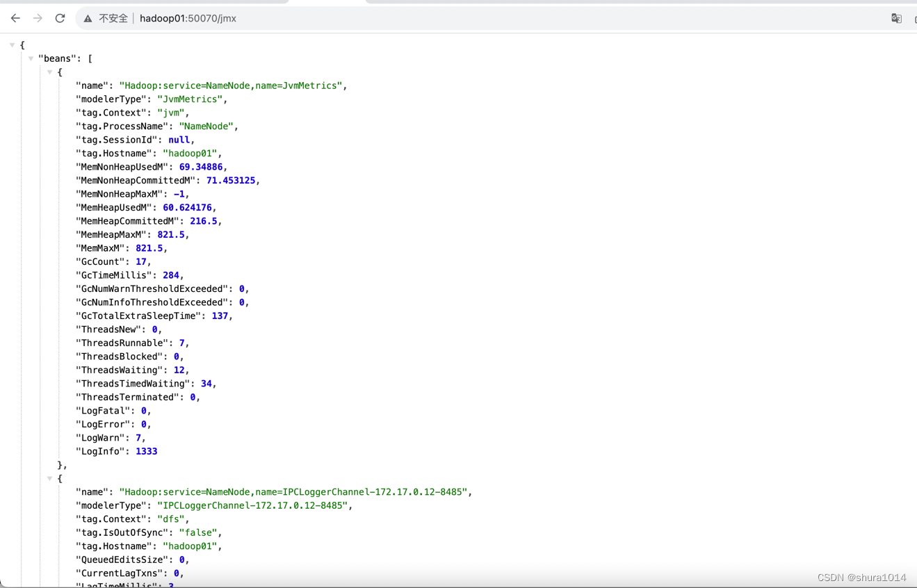Image resolution: width=917 pixels, height=588 pixels.
Task: Click MemNonHeapMaxM value -1
Action: tap(179, 194)
